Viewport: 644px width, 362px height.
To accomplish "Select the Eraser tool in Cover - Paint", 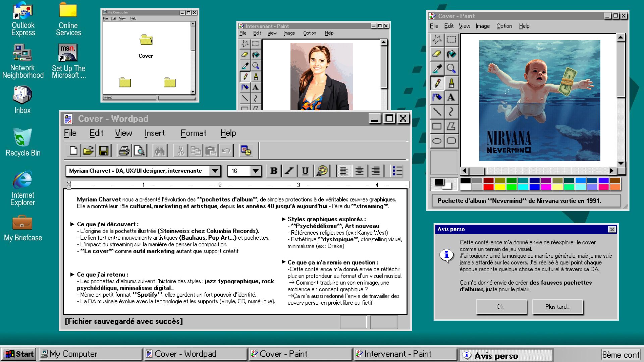I will pyautogui.click(x=437, y=54).
